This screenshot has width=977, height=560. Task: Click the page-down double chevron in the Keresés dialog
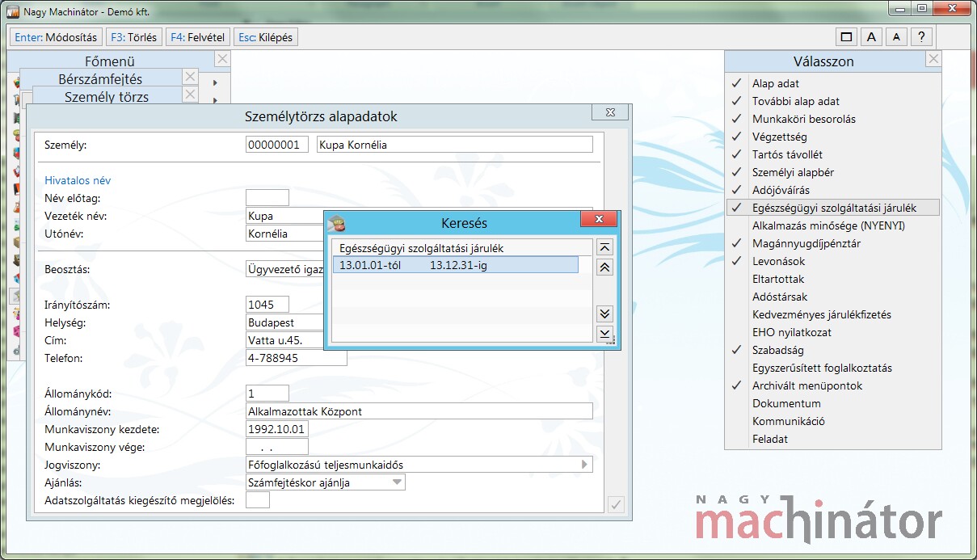pos(604,314)
